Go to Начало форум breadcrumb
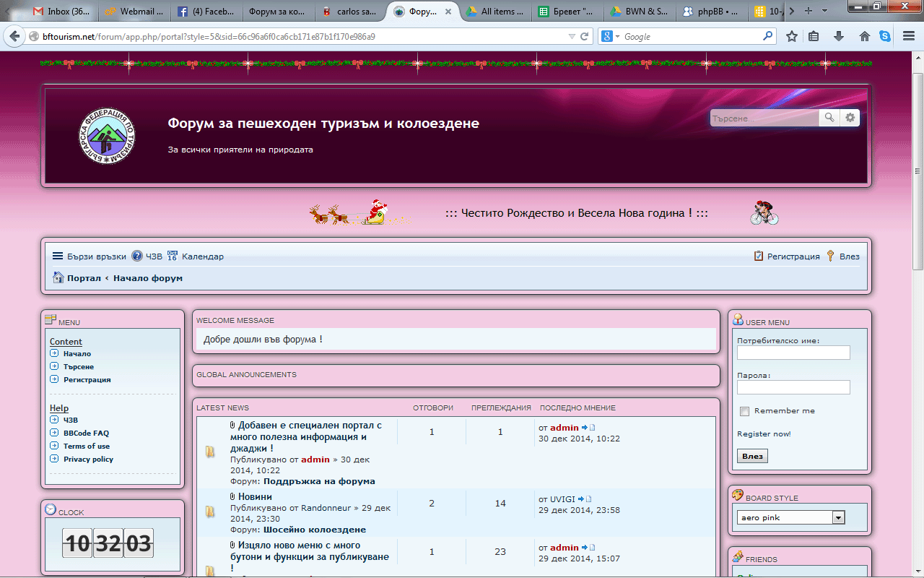 pos(148,278)
